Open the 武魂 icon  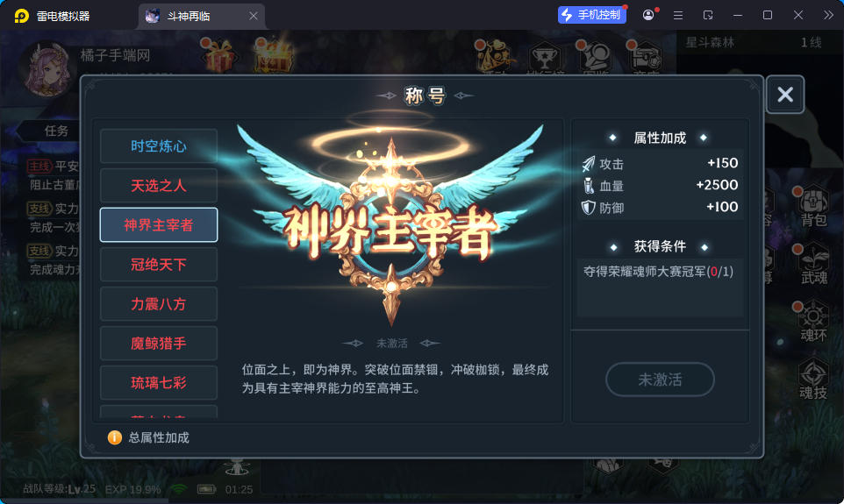pyautogui.click(x=813, y=265)
